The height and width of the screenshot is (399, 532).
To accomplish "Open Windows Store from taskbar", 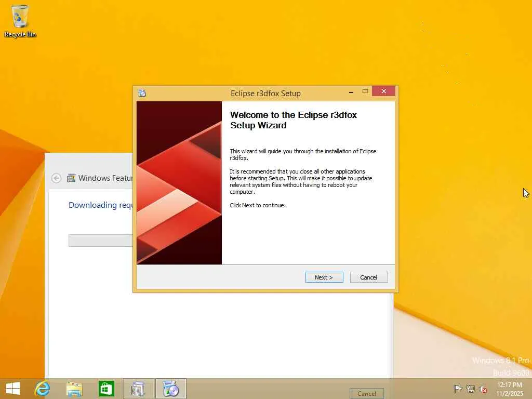I will click(106, 389).
